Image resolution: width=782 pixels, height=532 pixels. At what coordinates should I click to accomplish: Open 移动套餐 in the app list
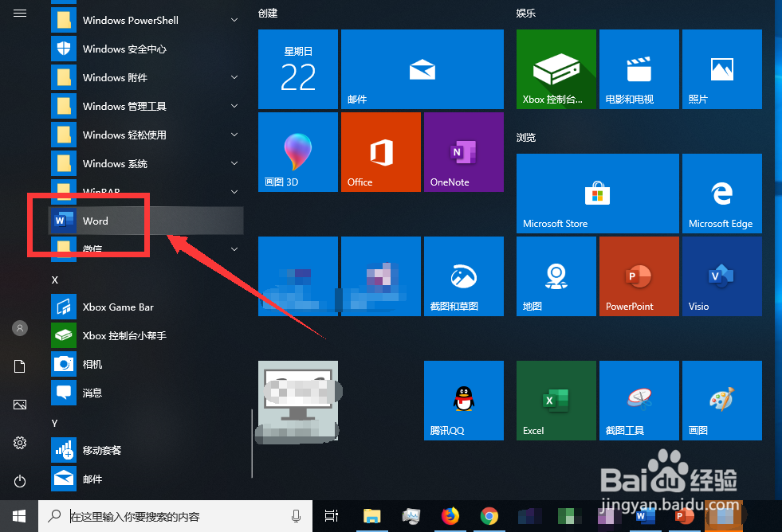[x=146, y=450]
